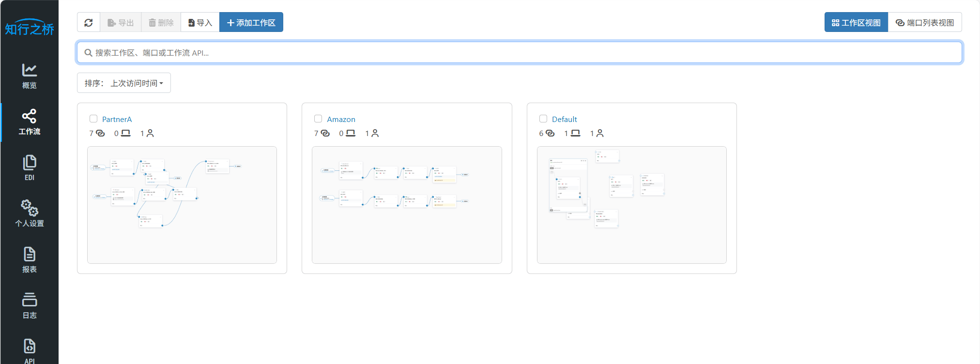Open the 排序 sort order dropdown
Viewport: 980px width, 364px height.
click(x=124, y=83)
